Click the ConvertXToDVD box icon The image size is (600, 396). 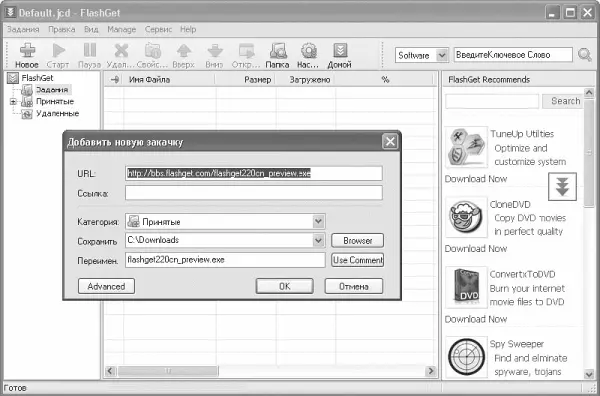pyautogui.click(x=466, y=287)
